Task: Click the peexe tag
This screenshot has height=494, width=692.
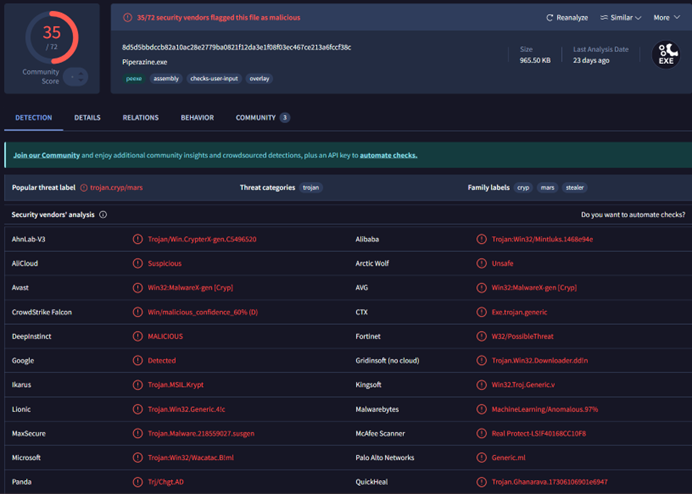Action: [x=134, y=79]
